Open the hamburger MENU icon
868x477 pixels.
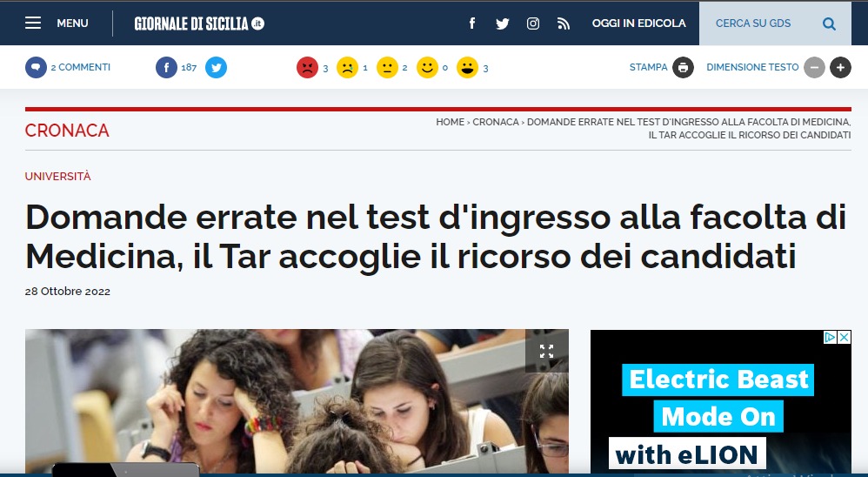(x=33, y=24)
